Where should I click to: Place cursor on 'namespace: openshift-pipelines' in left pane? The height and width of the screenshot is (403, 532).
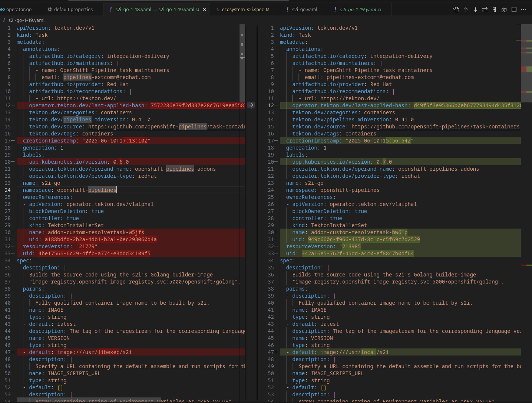(x=70, y=190)
